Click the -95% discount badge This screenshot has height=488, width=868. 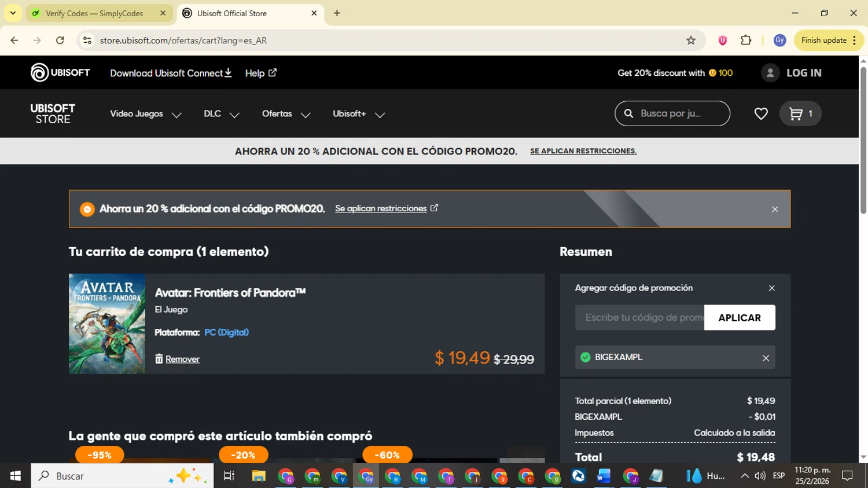click(x=100, y=455)
